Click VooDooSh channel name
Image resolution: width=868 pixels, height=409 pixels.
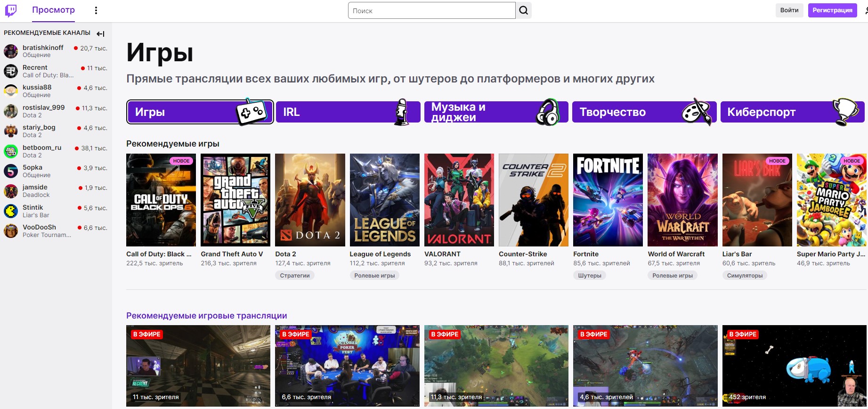[39, 227]
